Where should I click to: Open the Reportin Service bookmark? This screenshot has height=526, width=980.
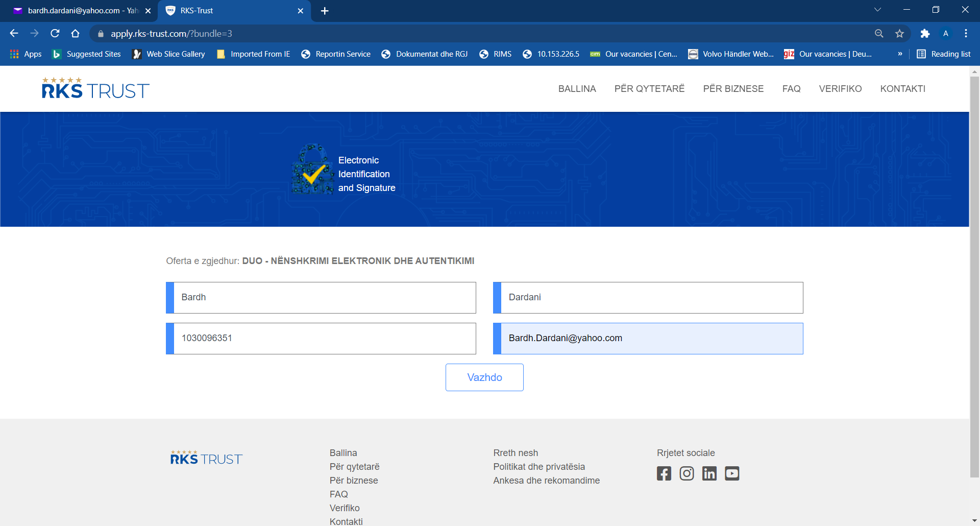[336, 54]
